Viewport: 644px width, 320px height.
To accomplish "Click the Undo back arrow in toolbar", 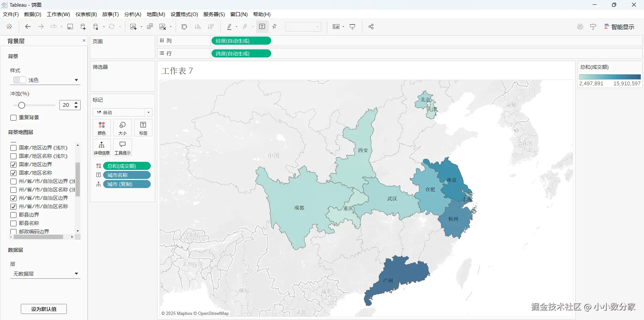I will [28, 27].
